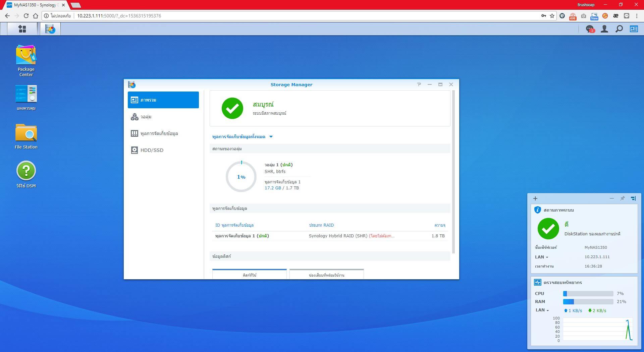Add a widget with the plus icon

coord(535,198)
